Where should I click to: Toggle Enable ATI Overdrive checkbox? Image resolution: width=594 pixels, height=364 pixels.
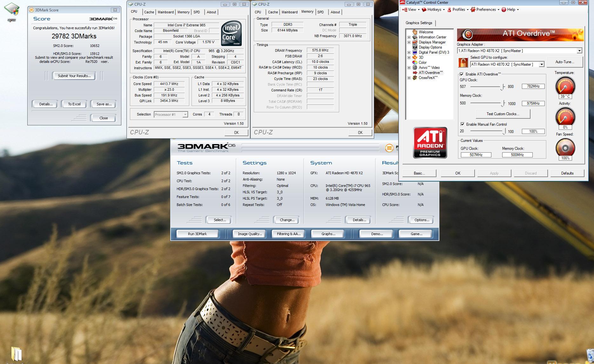pyautogui.click(x=462, y=74)
